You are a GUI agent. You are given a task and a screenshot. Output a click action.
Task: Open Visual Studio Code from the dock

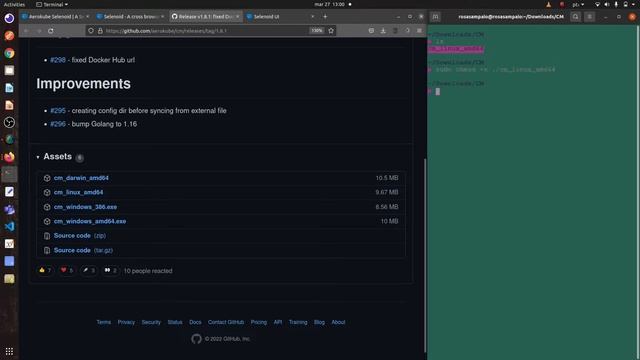click(x=9, y=227)
